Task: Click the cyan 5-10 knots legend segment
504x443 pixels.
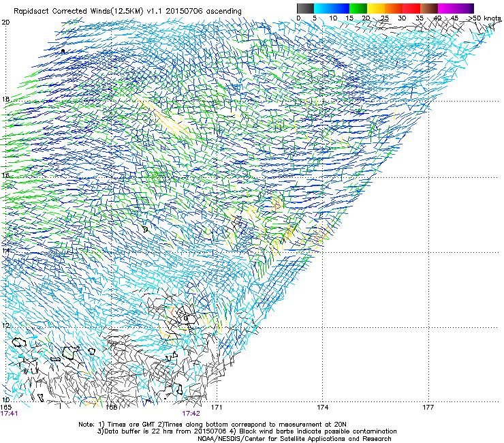Action: click(323, 8)
